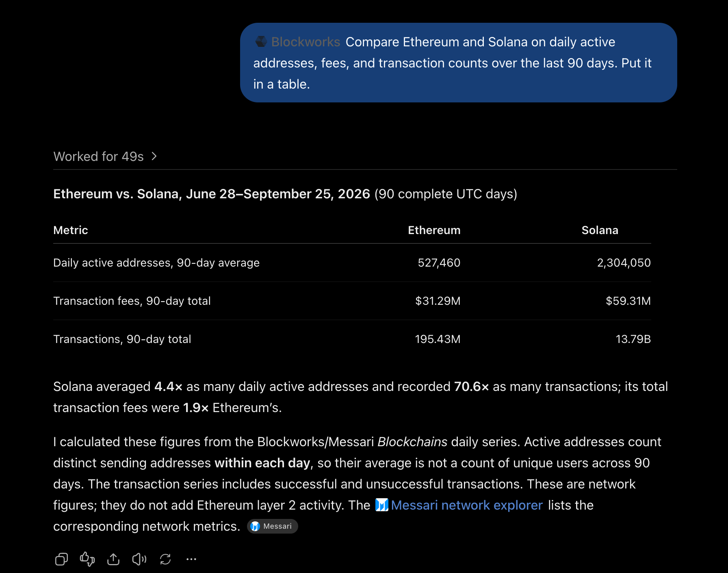Click the user prompt message bubble
728x573 pixels.
(458, 63)
